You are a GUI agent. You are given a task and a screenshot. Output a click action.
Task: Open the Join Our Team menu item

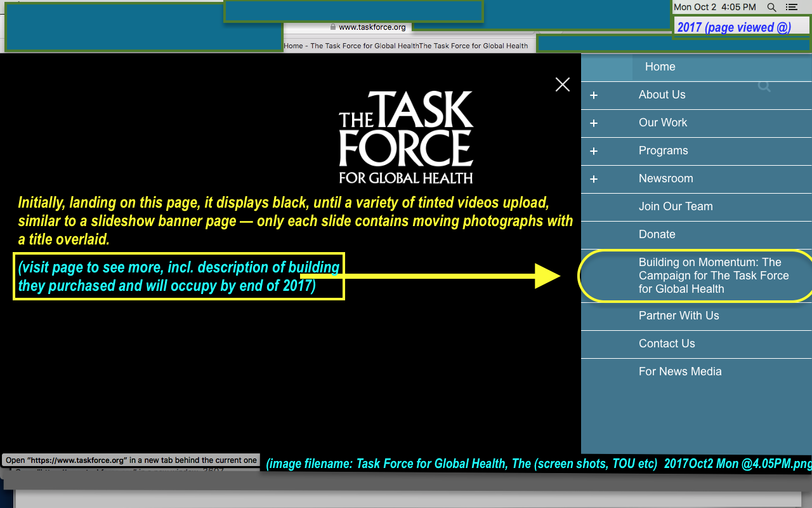click(676, 206)
